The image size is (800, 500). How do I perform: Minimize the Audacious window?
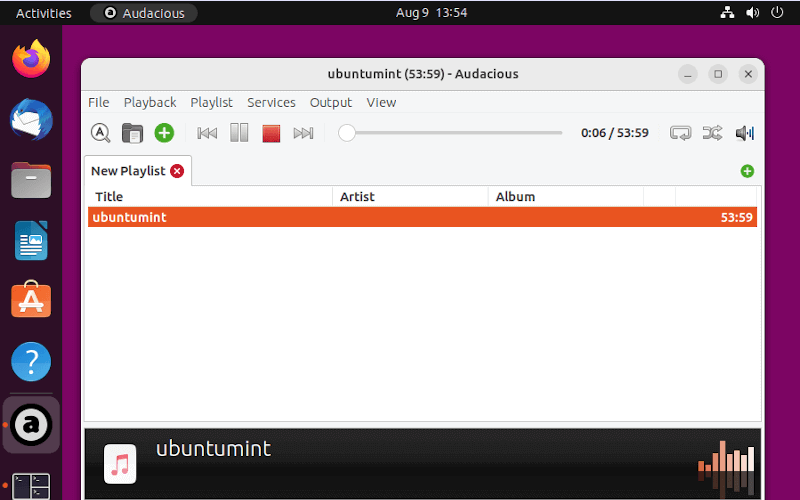pyautogui.click(x=687, y=74)
